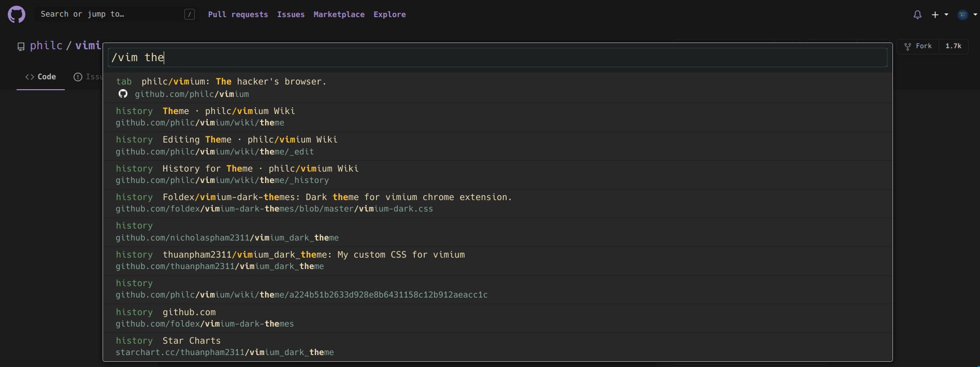Expand the plus create-new dropdown
This screenshot has height=367, width=980.
[x=940, y=15]
